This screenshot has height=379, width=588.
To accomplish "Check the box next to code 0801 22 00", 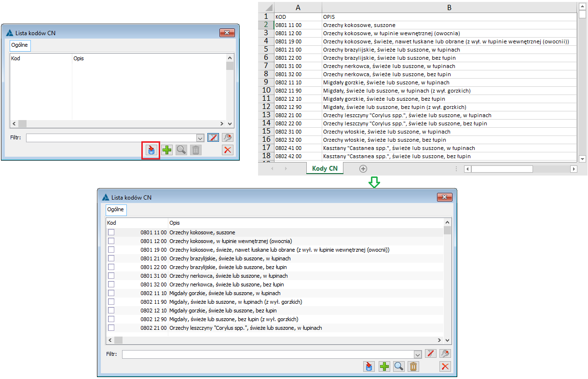I will 111,267.
